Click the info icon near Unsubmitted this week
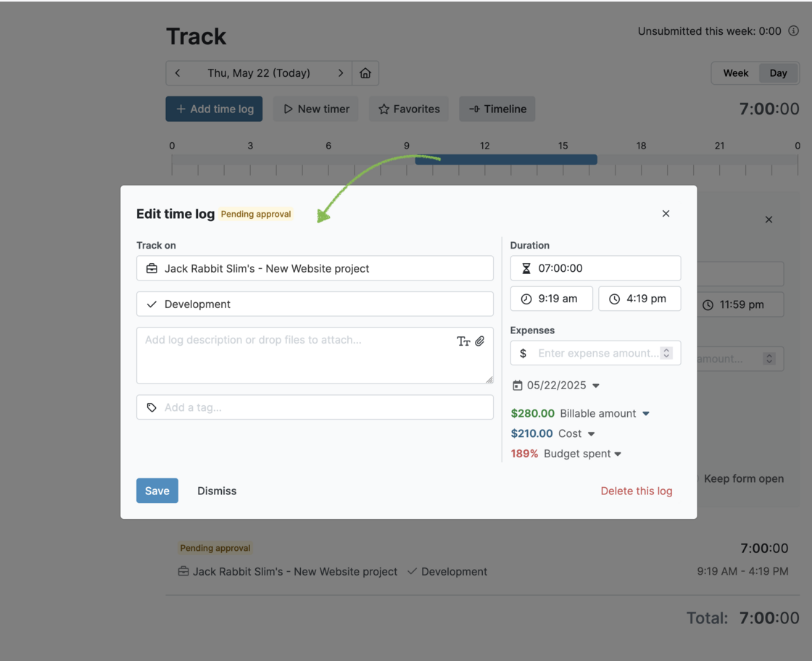This screenshot has width=812, height=661. coord(793,31)
